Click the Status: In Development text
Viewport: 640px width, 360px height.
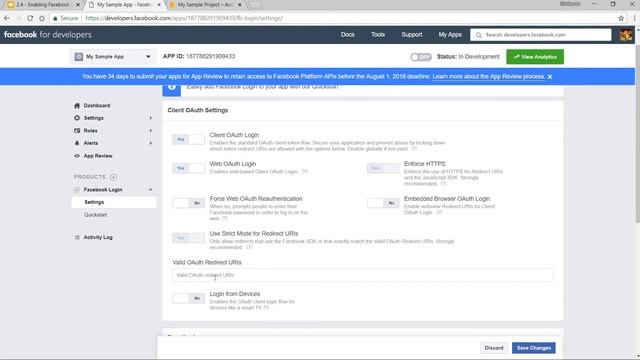468,57
